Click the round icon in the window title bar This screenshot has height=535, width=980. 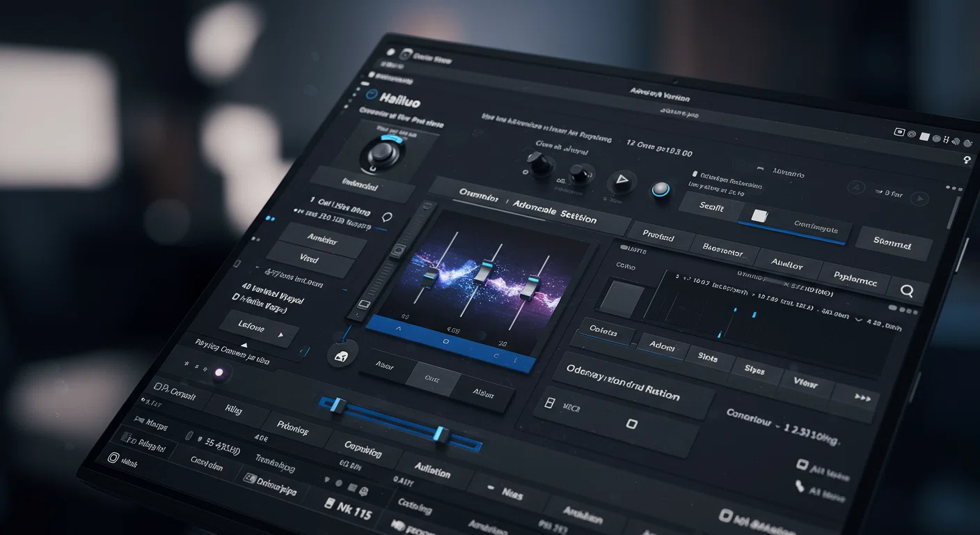point(406,53)
